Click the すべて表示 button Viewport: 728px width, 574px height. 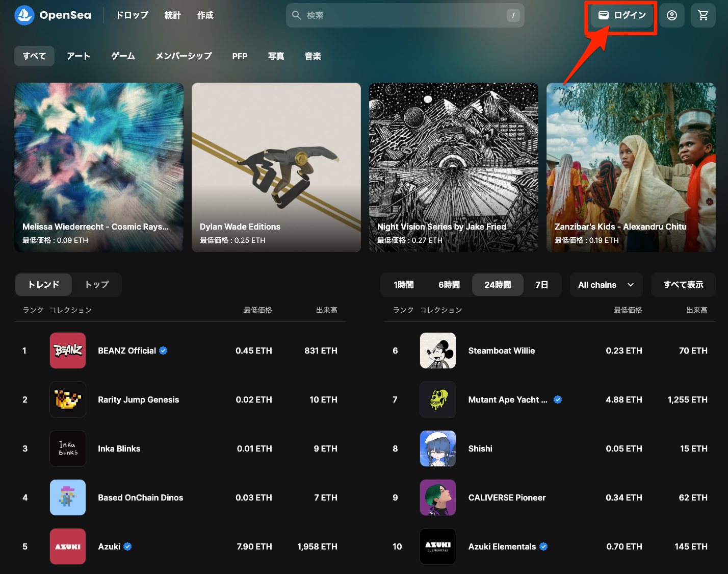tap(683, 285)
